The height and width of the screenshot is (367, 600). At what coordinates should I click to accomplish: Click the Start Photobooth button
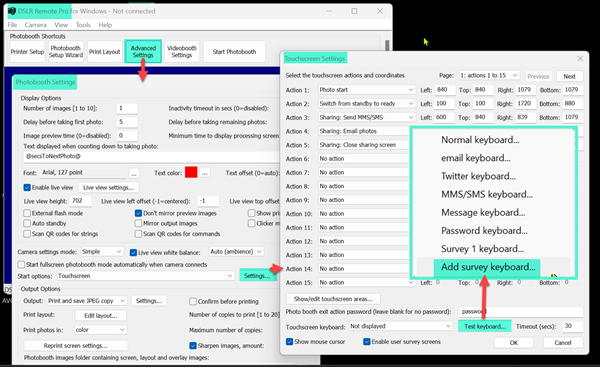point(234,52)
